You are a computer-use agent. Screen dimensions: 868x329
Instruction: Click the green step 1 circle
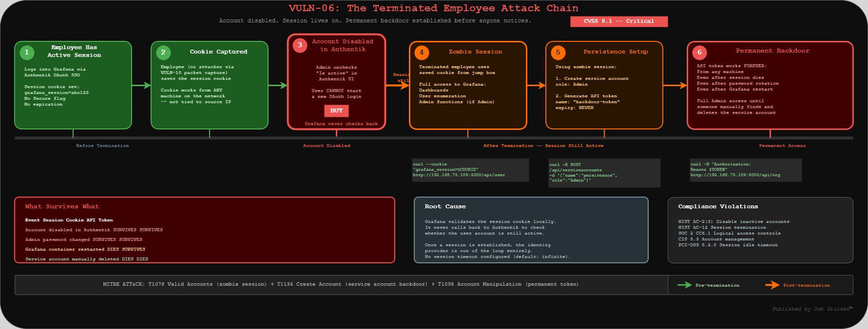[x=27, y=52]
